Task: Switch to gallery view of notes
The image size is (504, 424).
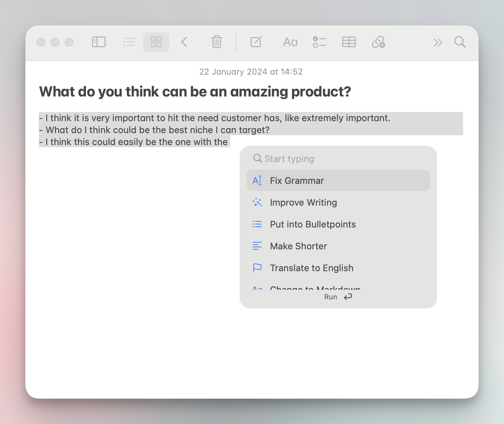Action: pos(156,42)
